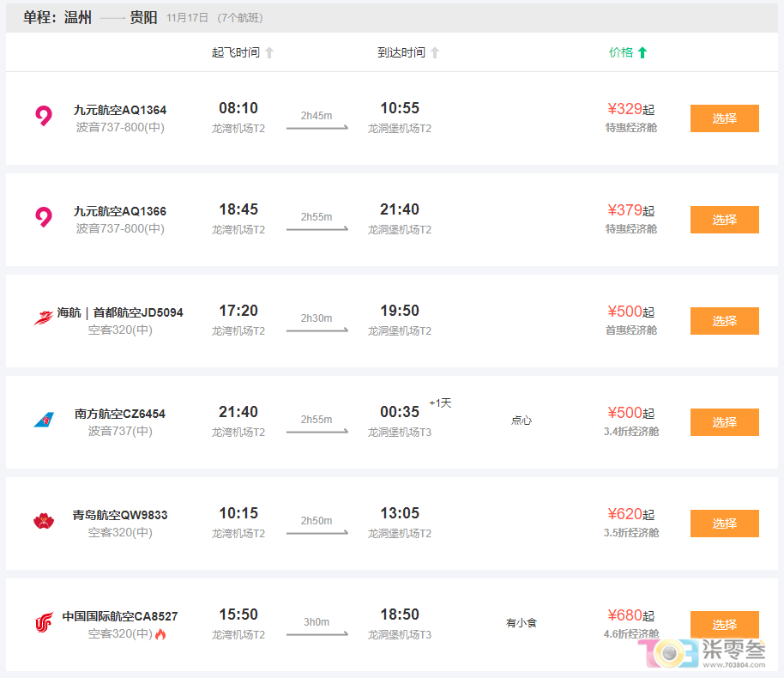Screen dimensions: 784x678
Task: Pick the 青岛航空QW9833 flight via 选择
Action: 724,524
